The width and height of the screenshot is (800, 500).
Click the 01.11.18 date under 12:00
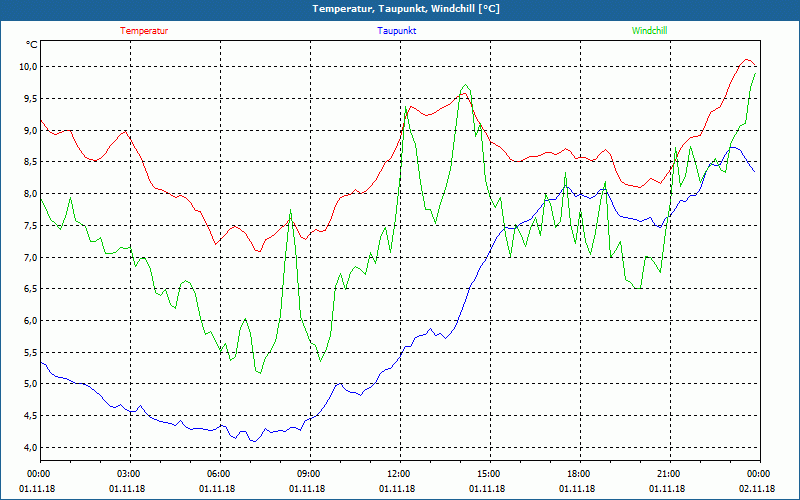point(397,489)
